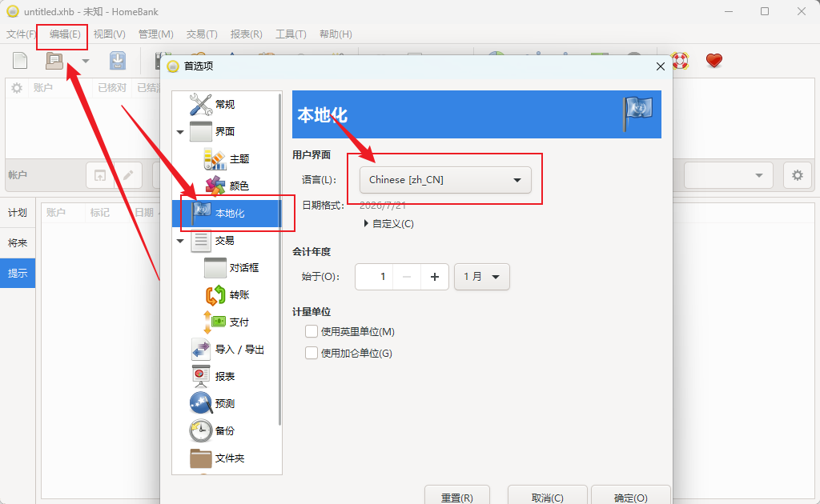820x504 pixels.
Task: Click the 始于 day number field
Action: pos(374,277)
